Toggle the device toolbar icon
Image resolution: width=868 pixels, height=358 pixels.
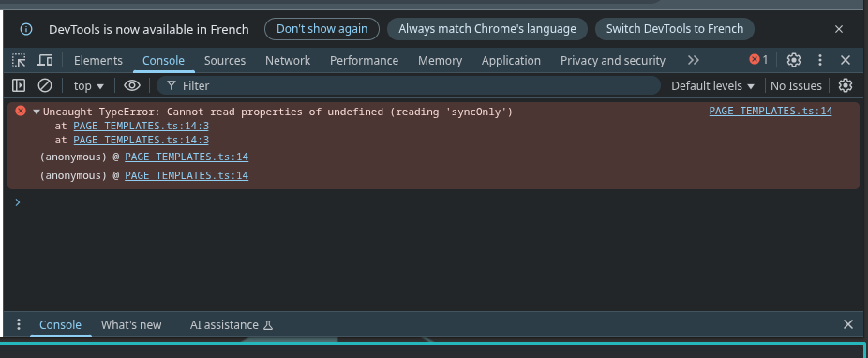(x=45, y=60)
